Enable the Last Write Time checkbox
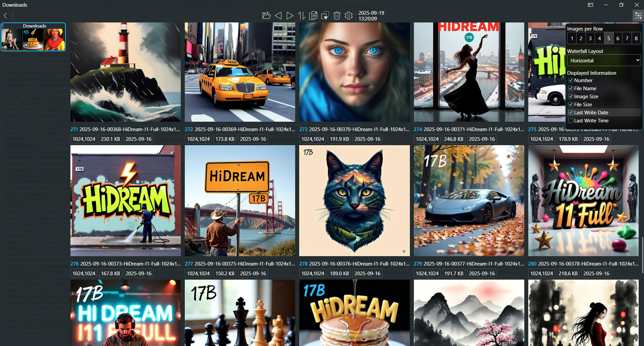 (571, 121)
